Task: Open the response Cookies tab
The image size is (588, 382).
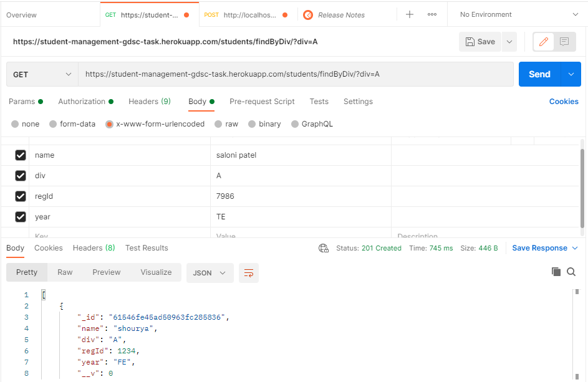Action: coord(49,248)
